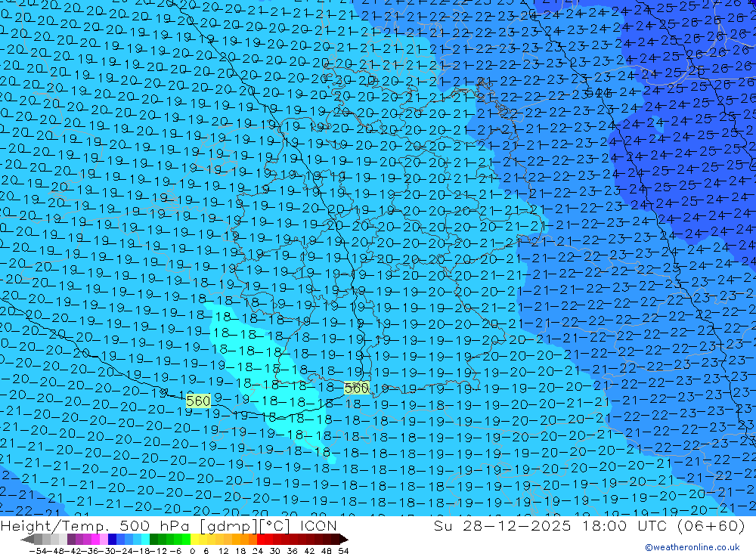The image size is (756, 554).
Task: Click the dark maroon right arrow of color scale
Action: (344, 540)
